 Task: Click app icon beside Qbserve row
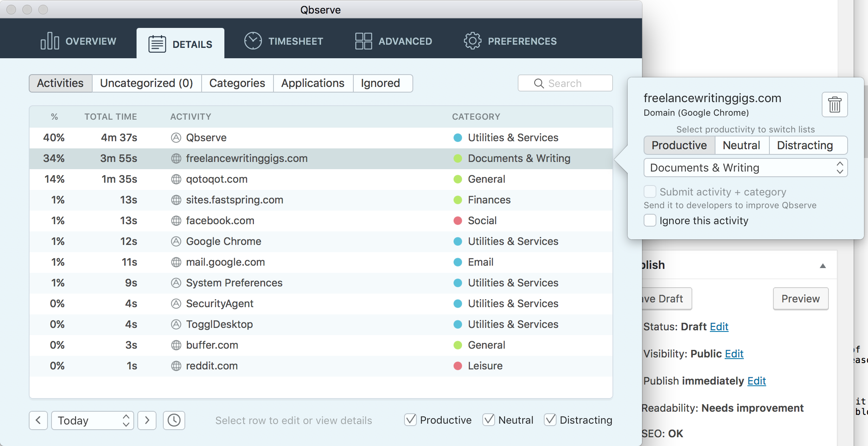(176, 138)
